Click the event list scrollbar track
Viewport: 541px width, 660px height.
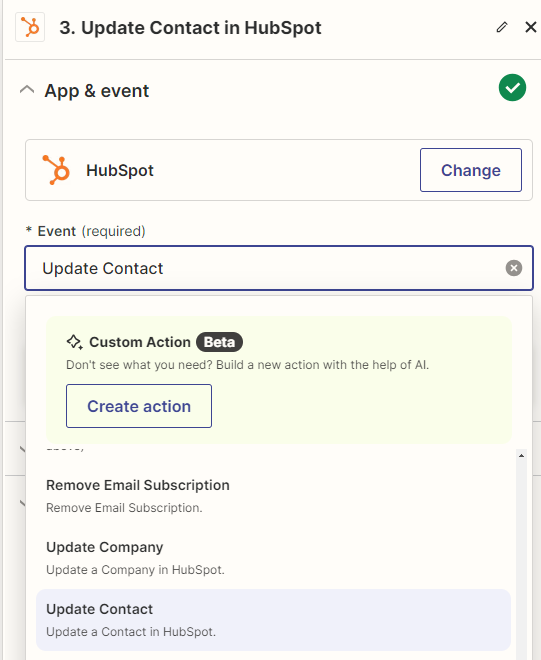click(522, 560)
